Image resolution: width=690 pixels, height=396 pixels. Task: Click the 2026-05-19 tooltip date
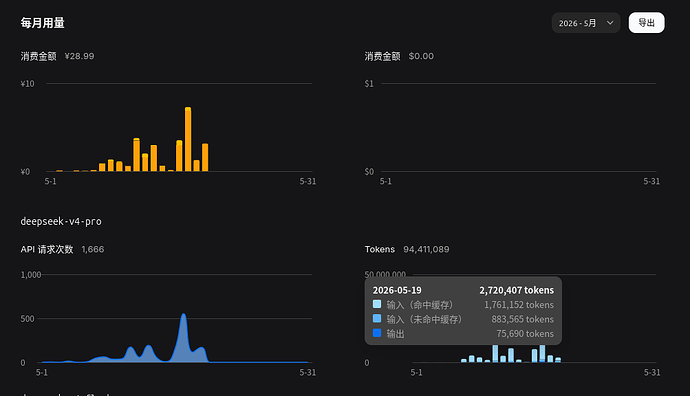point(397,290)
